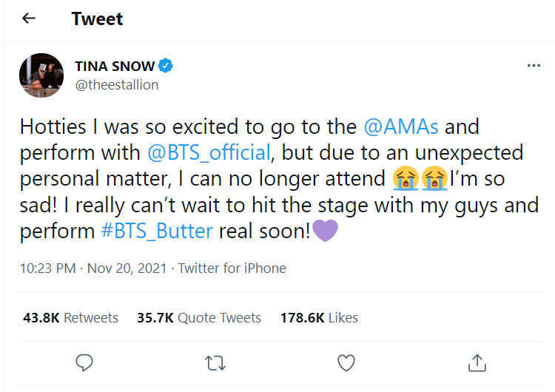
Task: Click the reply speech bubble icon
Action: tap(84, 362)
